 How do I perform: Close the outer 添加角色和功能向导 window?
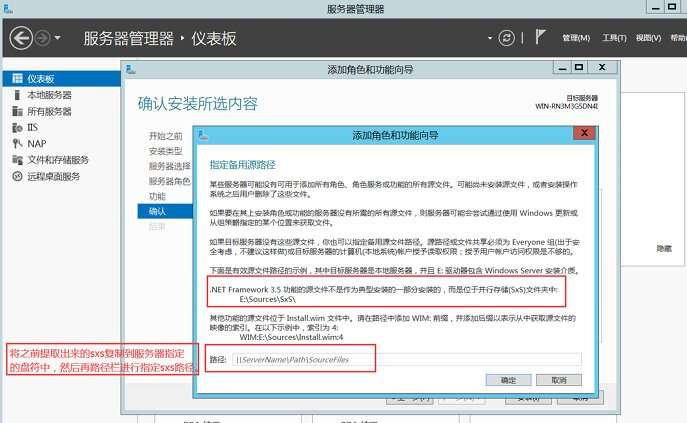click(602, 68)
